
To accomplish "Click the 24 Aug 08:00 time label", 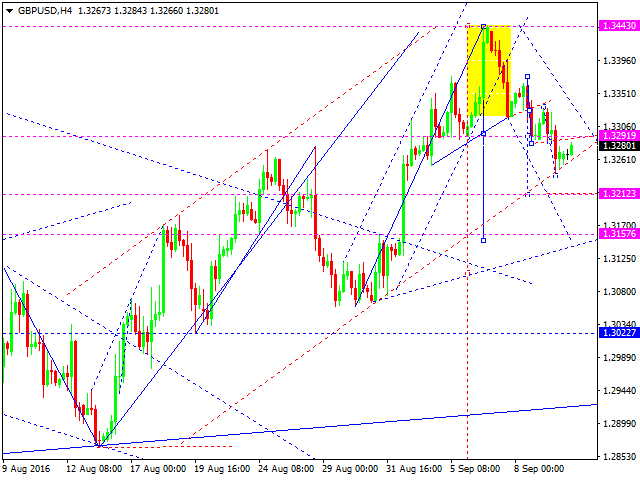I will coord(286,469).
